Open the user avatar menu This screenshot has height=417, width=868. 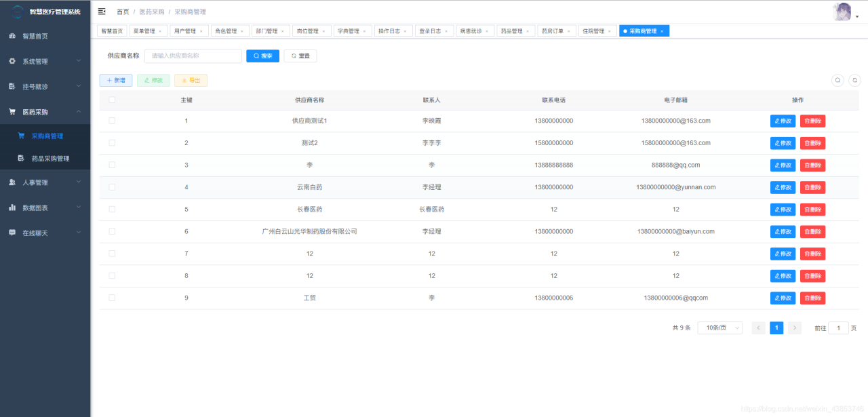pyautogui.click(x=842, y=12)
